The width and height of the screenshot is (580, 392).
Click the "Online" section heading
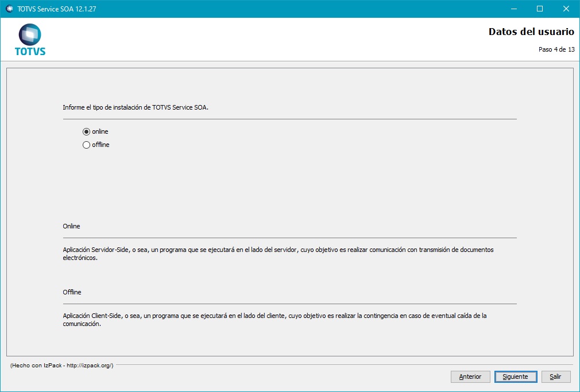(71, 226)
